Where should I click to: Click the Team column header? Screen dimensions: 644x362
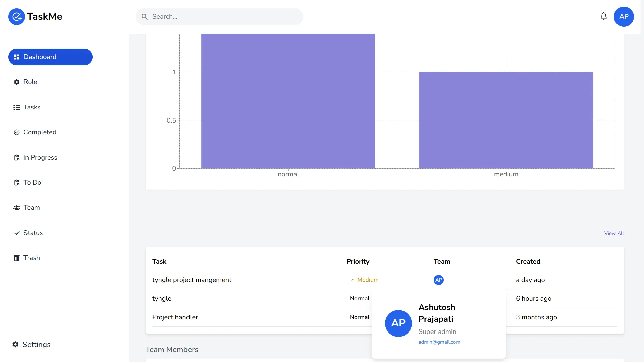point(442,262)
